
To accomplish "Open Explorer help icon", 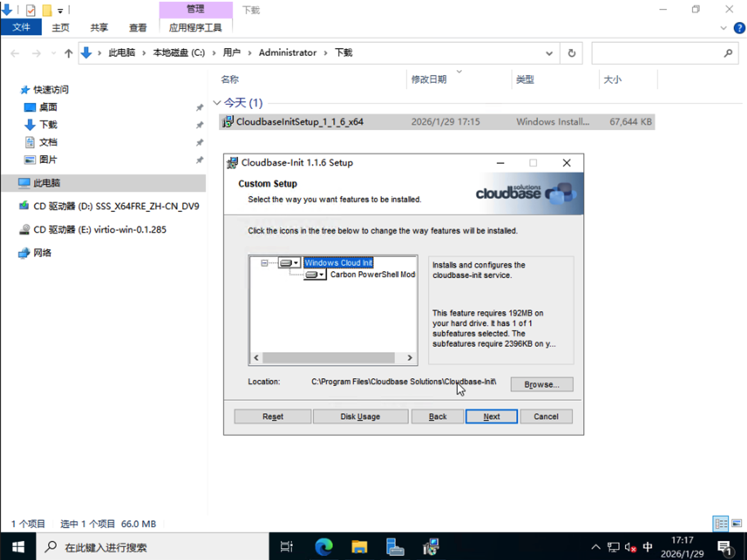I will (739, 28).
